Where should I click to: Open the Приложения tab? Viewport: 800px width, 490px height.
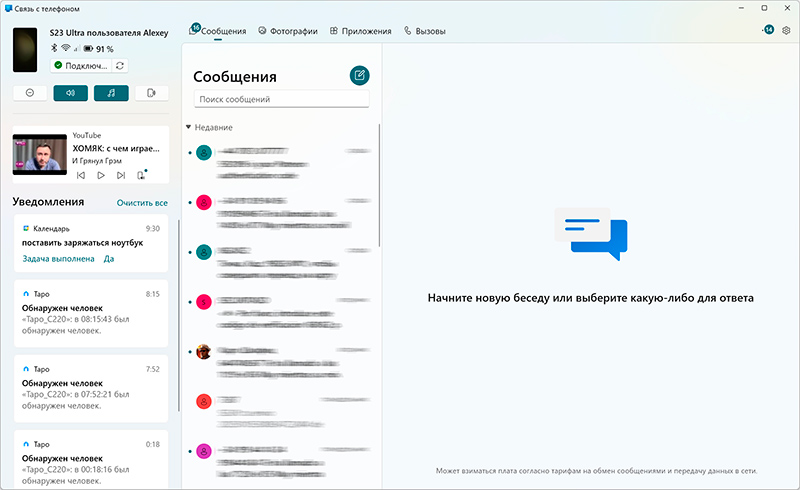360,31
